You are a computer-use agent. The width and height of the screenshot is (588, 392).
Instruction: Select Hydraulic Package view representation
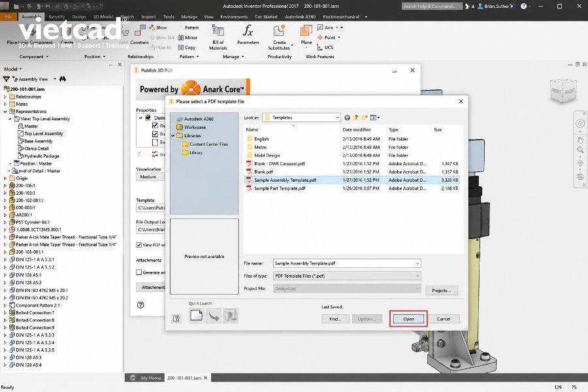(39, 156)
